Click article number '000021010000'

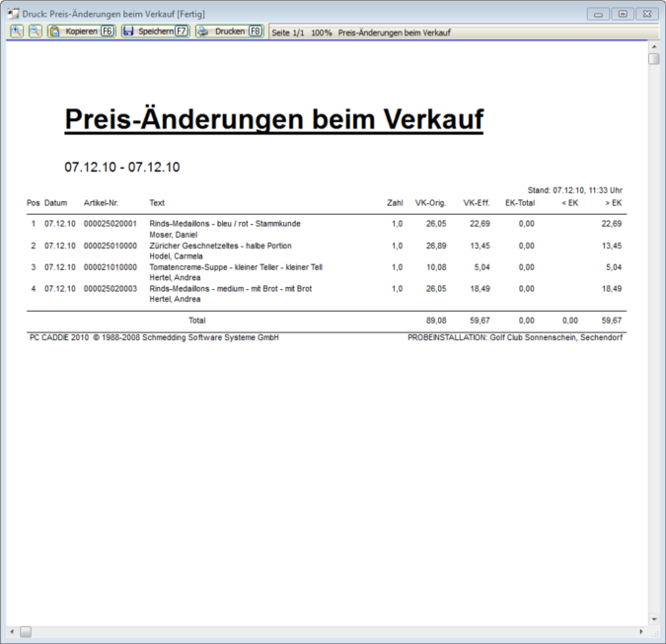111,267
